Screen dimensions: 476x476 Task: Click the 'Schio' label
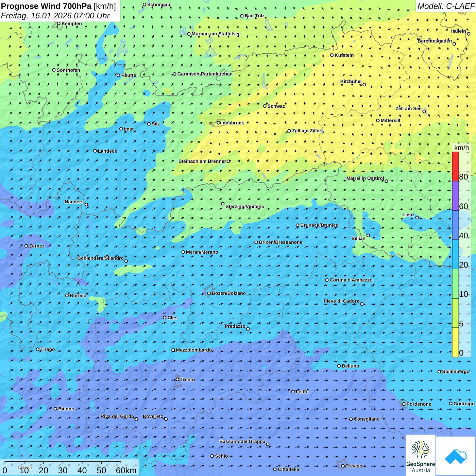point(221,456)
